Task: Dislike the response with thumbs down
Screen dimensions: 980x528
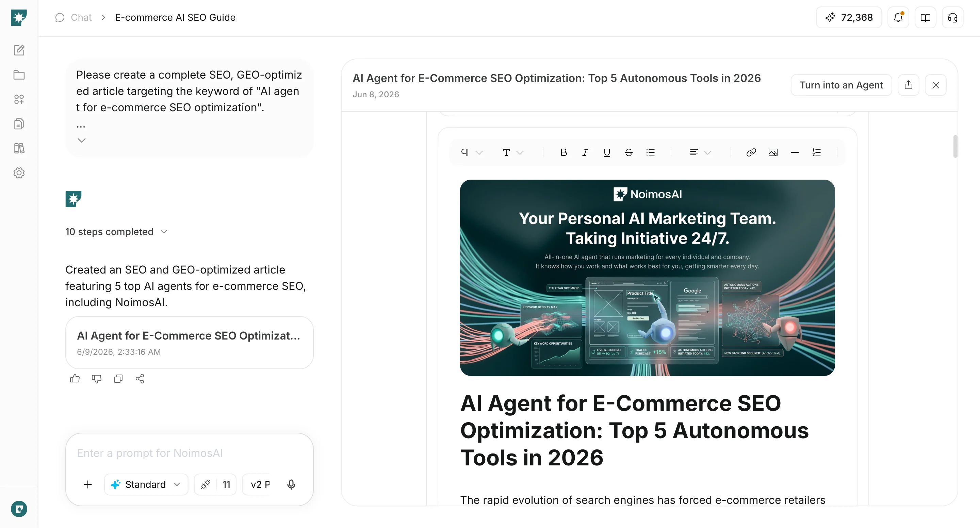Action: [97, 379]
